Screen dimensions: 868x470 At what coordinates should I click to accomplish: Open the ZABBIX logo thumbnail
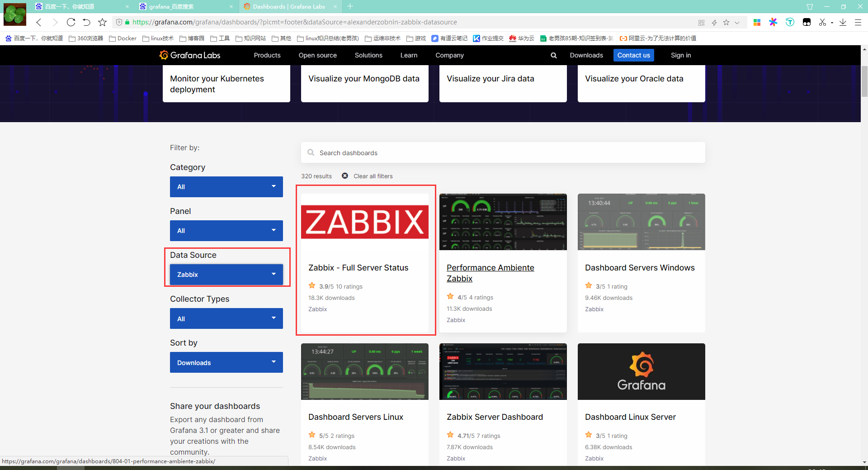[365, 222]
